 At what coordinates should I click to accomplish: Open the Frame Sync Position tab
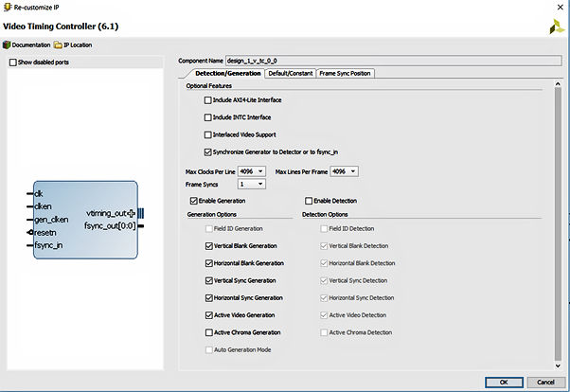coord(346,73)
